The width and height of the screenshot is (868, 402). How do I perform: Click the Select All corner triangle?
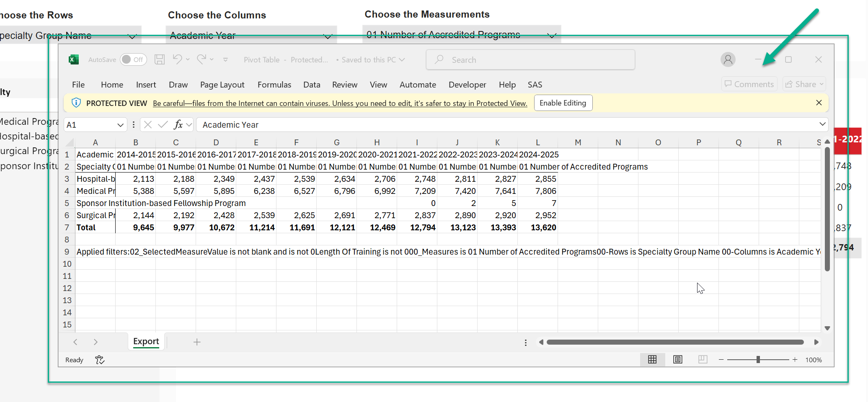tap(70, 142)
